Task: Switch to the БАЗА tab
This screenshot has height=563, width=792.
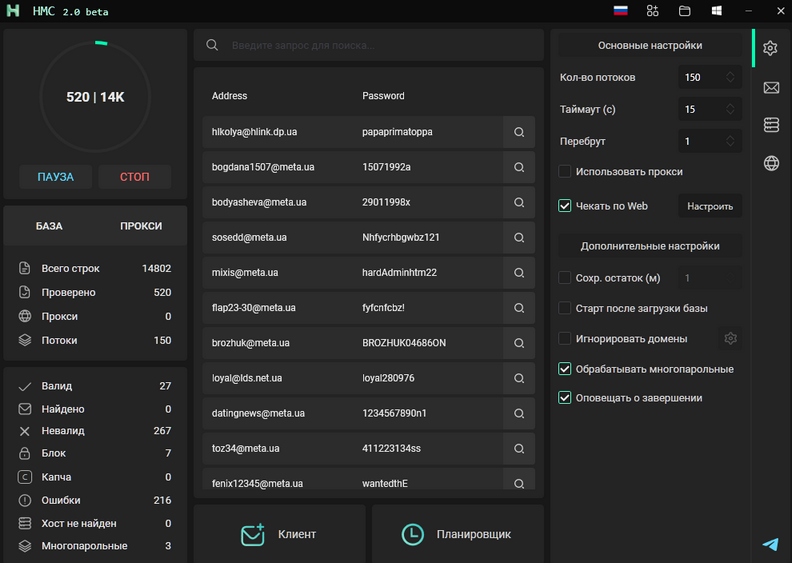Action: tap(49, 226)
